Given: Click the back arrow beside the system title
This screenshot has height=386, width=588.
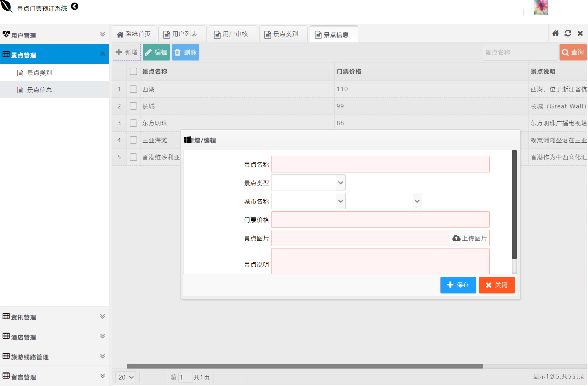Looking at the screenshot, I should click(x=74, y=6).
